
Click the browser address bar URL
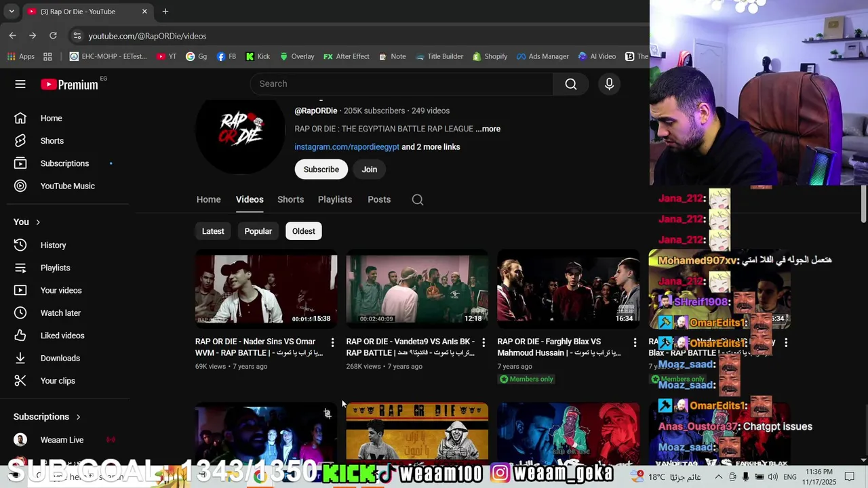click(147, 36)
